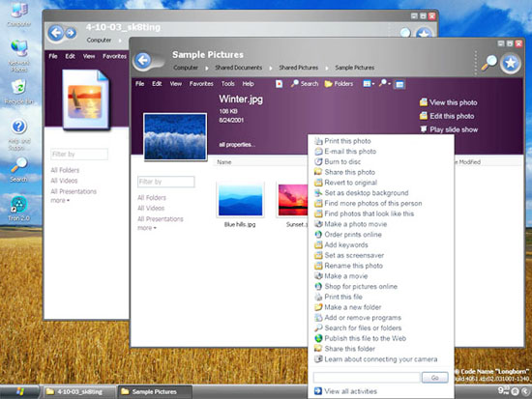Image resolution: width=532 pixels, height=399 pixels.
Task: Choose Set as desktop background
Action: click(361, 193)
